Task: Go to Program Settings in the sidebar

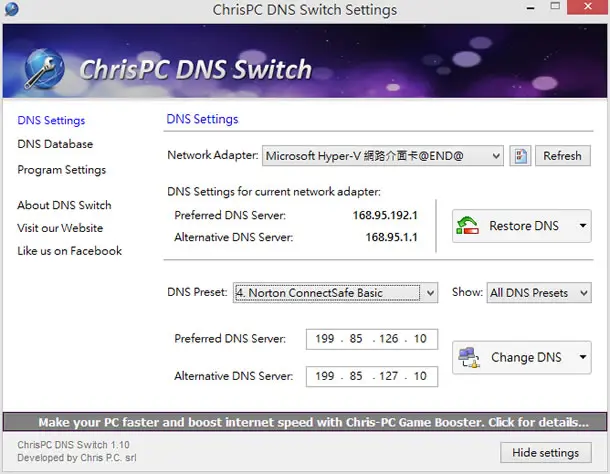Action: tap(61, 170)
